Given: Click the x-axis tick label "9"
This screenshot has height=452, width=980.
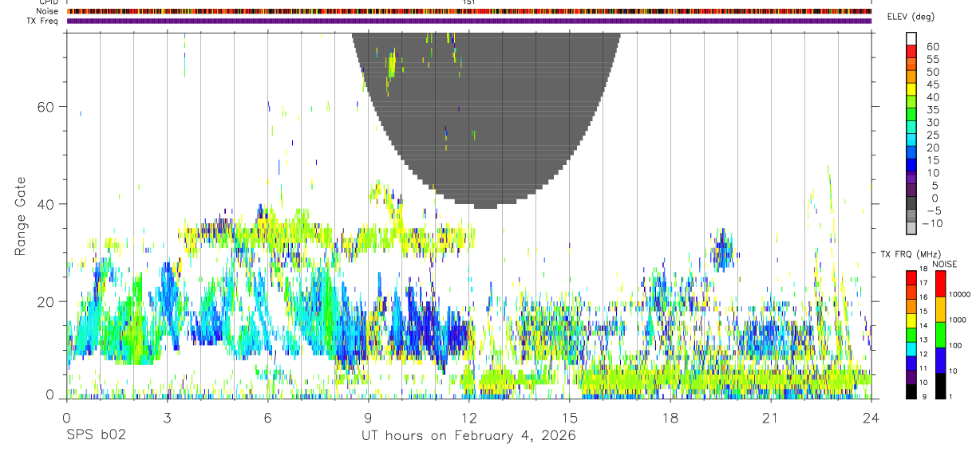Looking at the screenshot, I should pos(368,417).
